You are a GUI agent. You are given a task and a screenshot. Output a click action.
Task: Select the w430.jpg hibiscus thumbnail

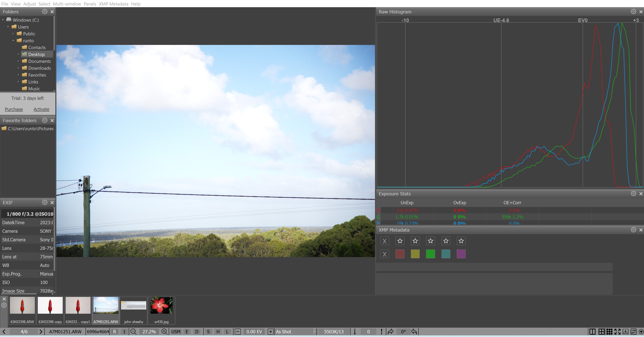(161, 310)
